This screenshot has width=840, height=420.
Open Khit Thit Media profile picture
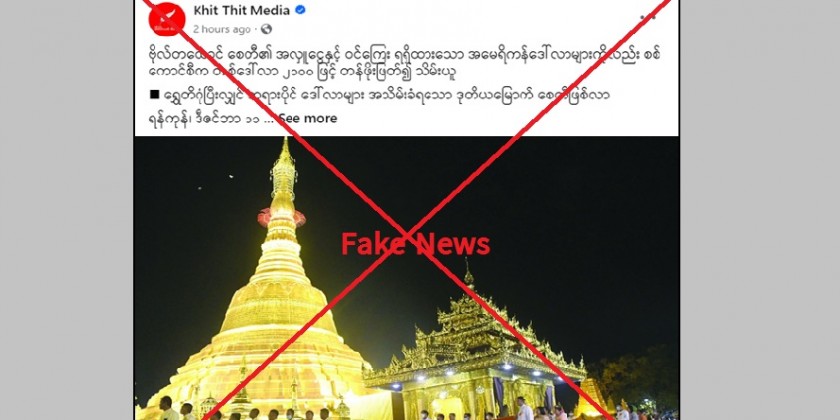(167, 19)
